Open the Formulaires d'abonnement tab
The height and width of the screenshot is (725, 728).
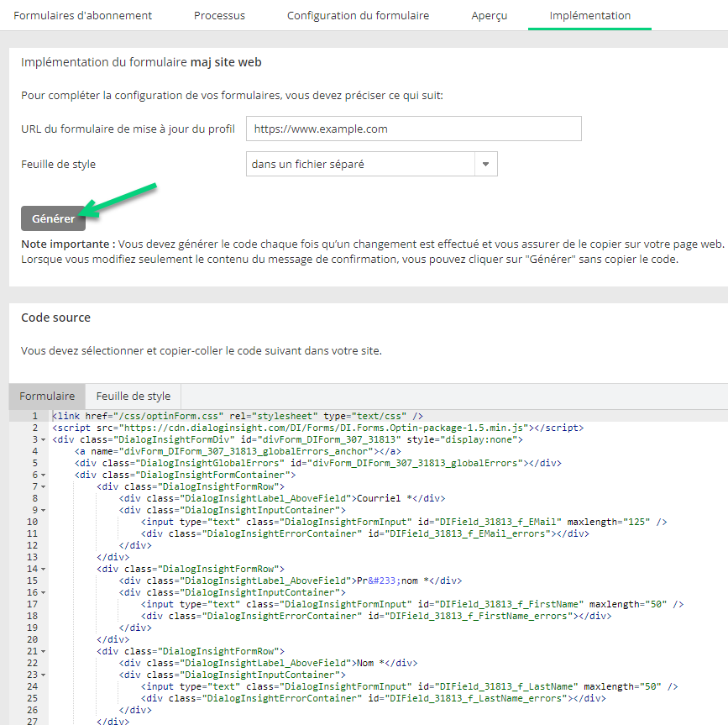[x=82, y=15]
